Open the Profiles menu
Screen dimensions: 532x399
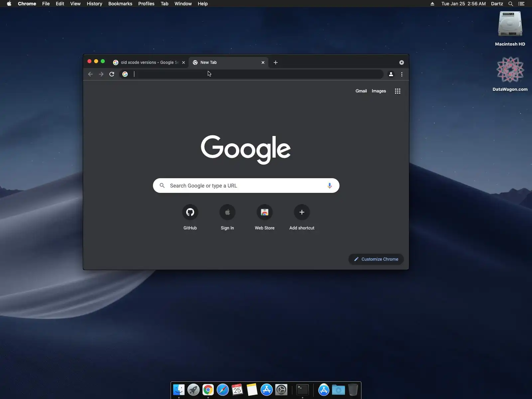click(146, 4)
